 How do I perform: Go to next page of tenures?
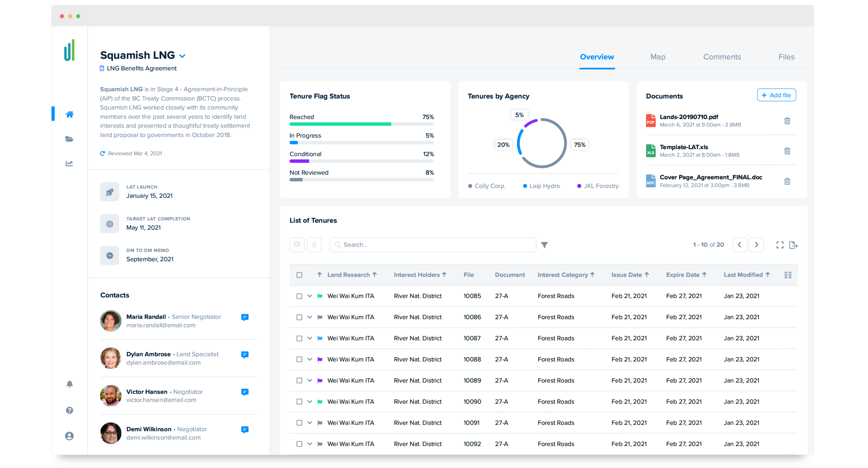click(756, 245)
